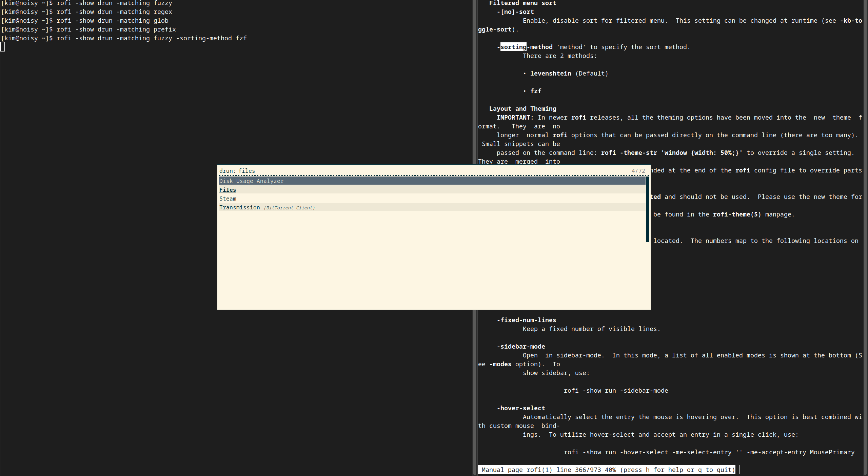This screenshot has height=476, width=868.
Task: Click the "rofi -theme-str" example command
Action: [672, 153]
